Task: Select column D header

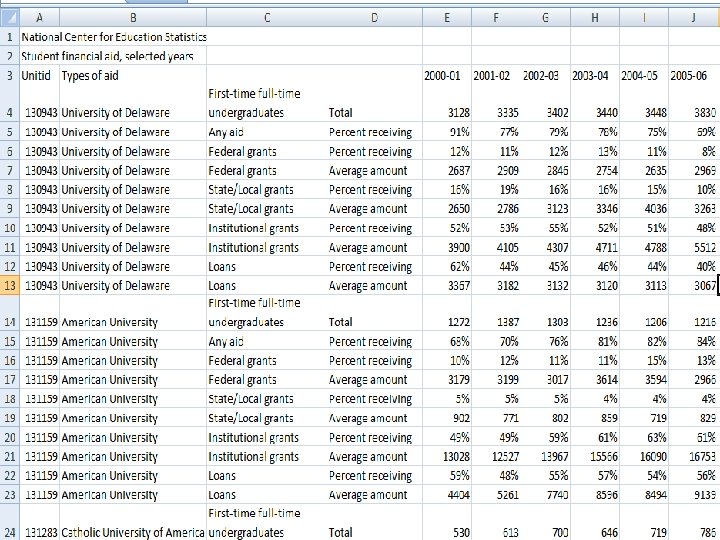Action: [374, 18]
